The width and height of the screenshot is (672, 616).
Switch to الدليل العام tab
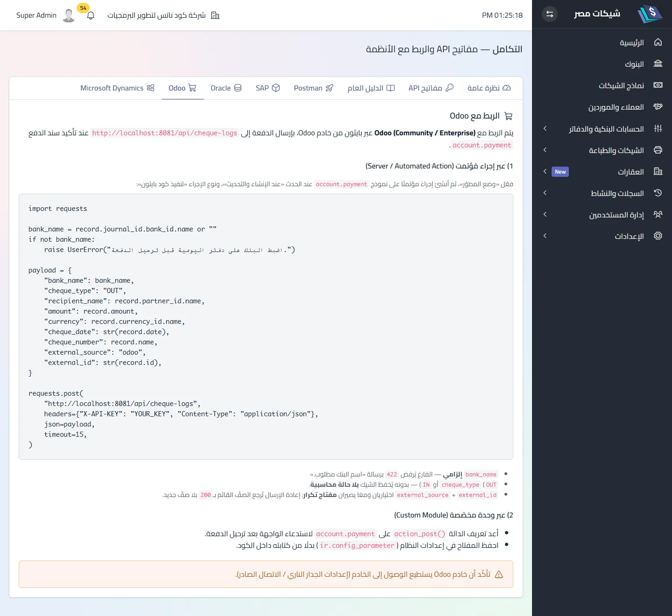(x=371, y=88)
